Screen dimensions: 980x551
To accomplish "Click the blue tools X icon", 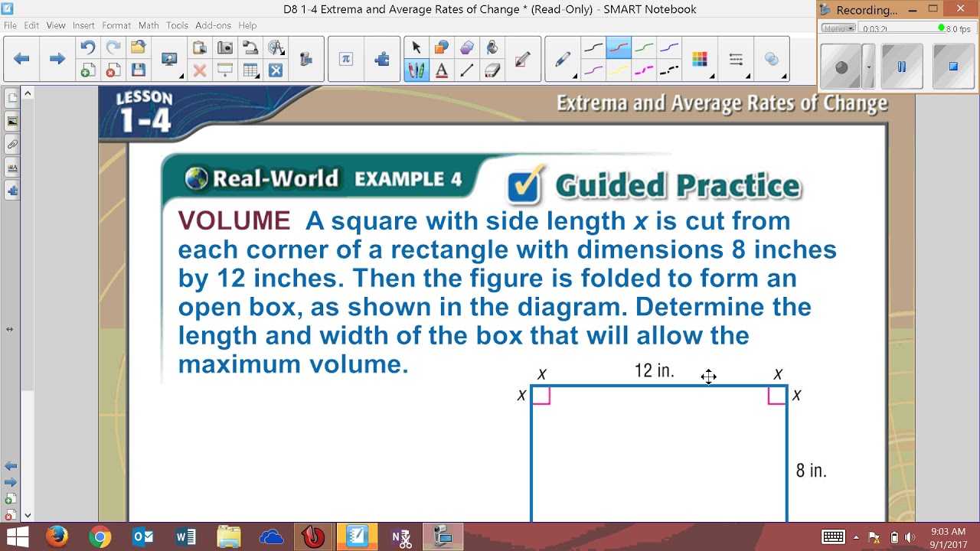I will tap(276, 70).
